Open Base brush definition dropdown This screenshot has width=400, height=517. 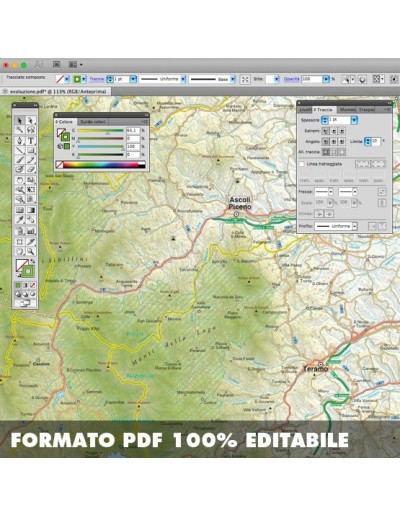pos(233,79)
